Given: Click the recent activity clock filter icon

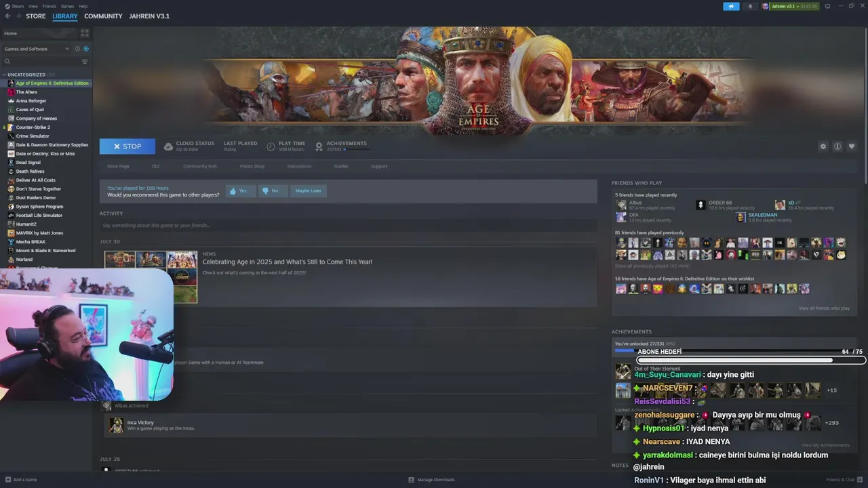Looking at the screenshot, I should (x=77, y=49).
